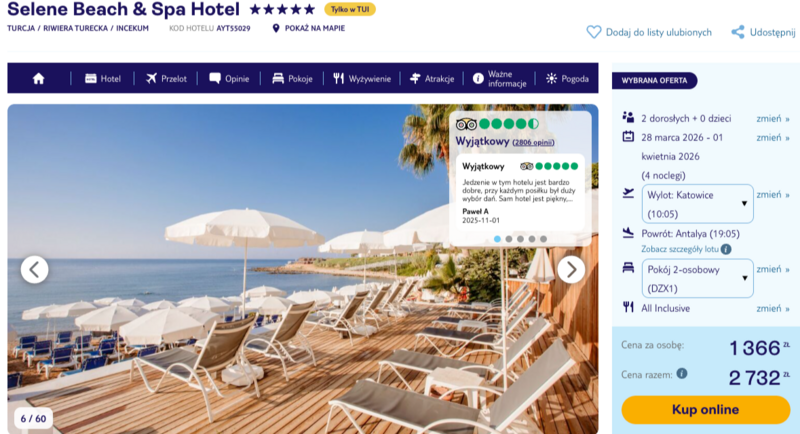The height and width of the screenshot is (434, 800).
Task: Show previous photo with left arrow
Action: pyautogui.click(x=35, y=269)
